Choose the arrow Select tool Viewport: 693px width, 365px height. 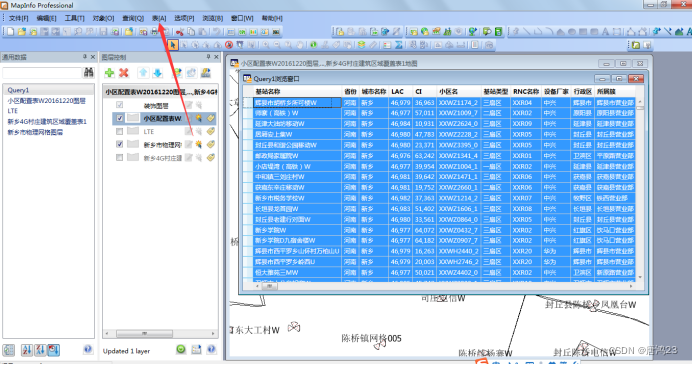click(172, 45)
